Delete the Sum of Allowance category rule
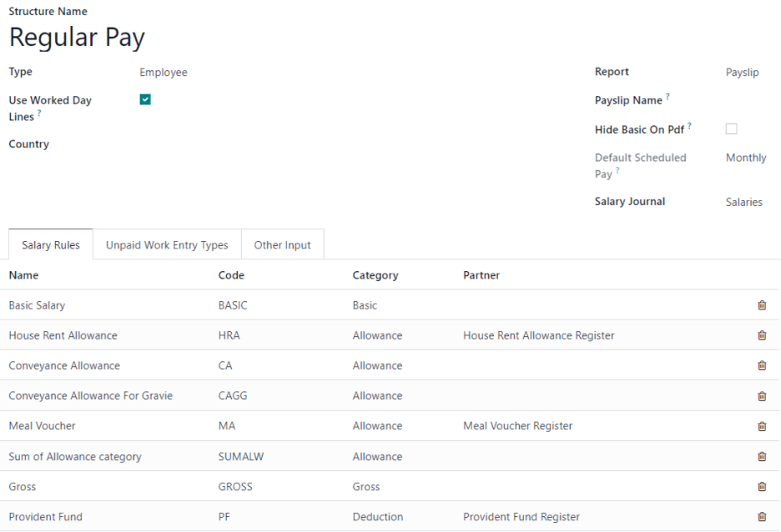Viewport: 781px width, 532px height. [x=761, y=456]
